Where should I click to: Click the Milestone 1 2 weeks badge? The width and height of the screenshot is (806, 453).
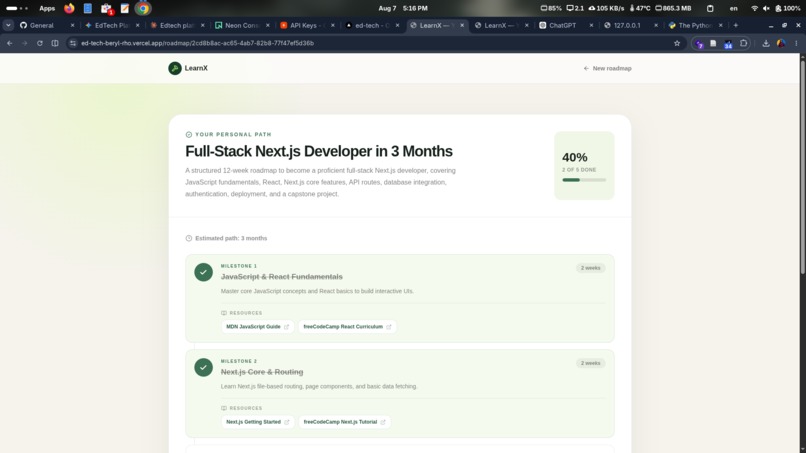point(591,268)
